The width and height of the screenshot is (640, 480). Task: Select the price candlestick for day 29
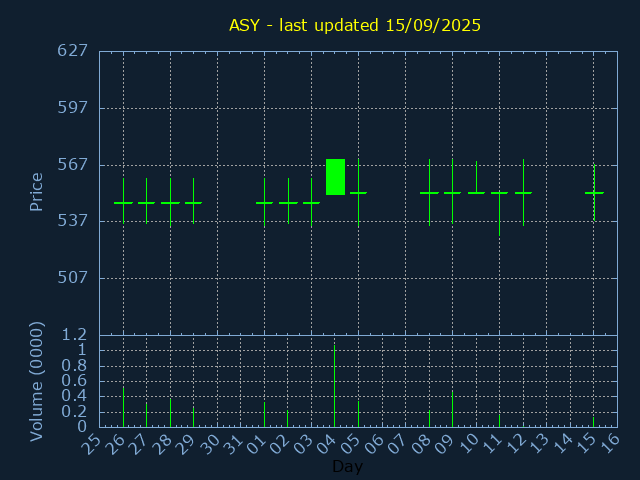pyautogui.click(x=193, y=201)
